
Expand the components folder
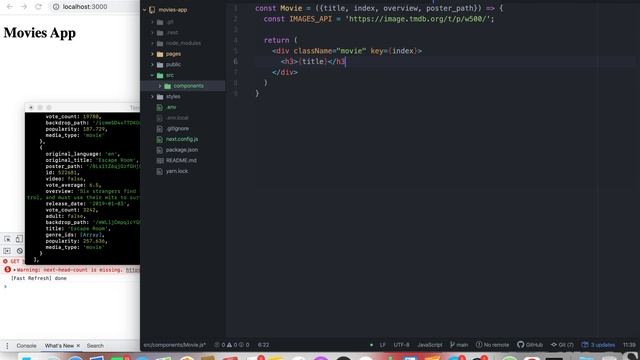160,86
